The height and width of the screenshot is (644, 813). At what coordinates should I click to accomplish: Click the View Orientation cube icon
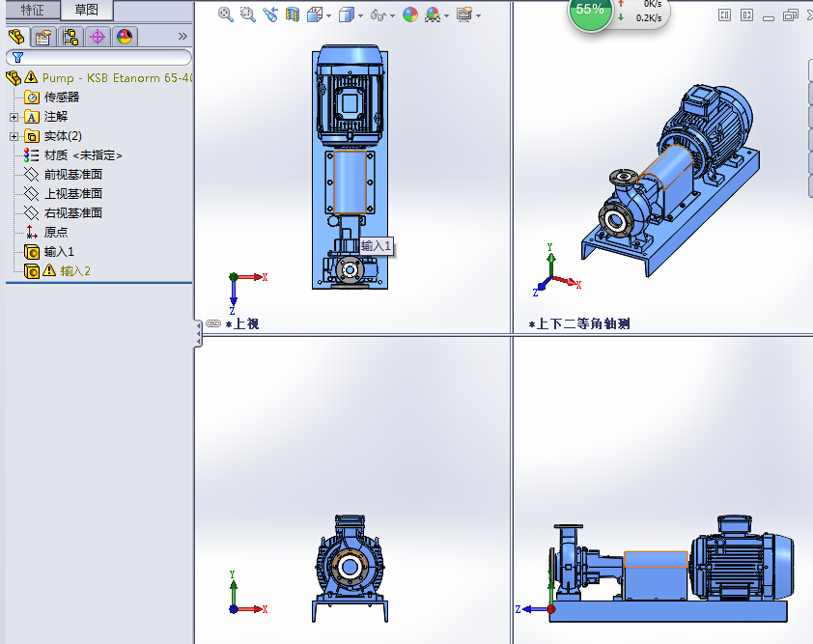315,14
